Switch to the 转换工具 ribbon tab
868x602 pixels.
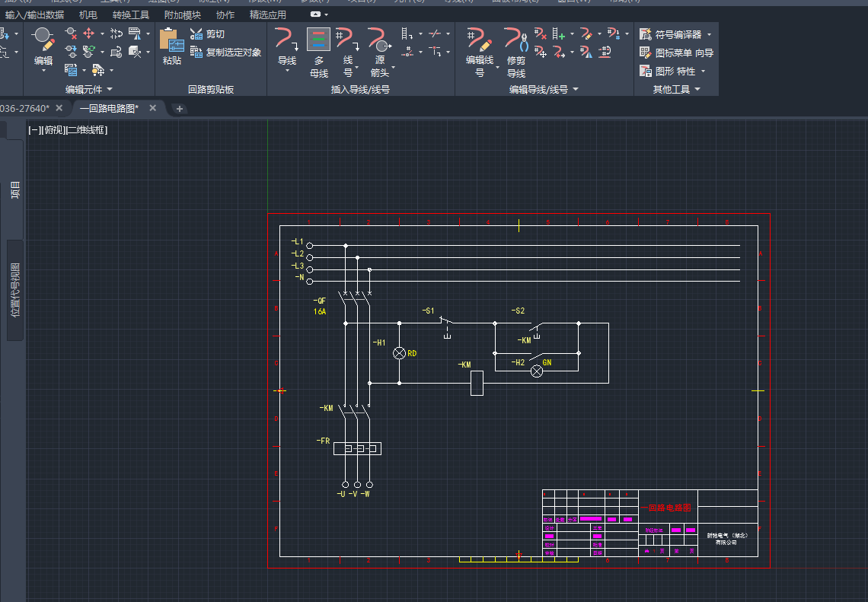[x=131, y=14]
